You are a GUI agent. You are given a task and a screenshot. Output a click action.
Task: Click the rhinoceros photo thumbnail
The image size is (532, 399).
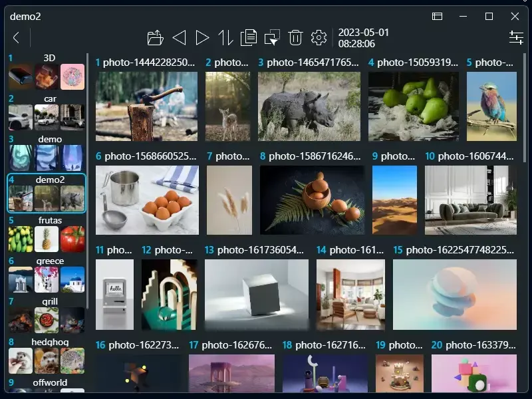pos(309,106)
